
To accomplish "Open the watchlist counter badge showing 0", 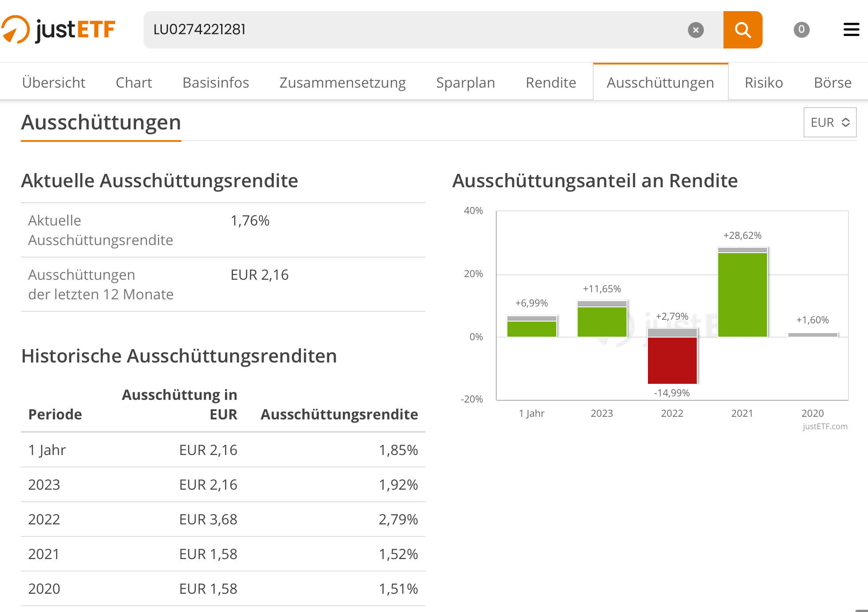I will [x=801, y=30].
